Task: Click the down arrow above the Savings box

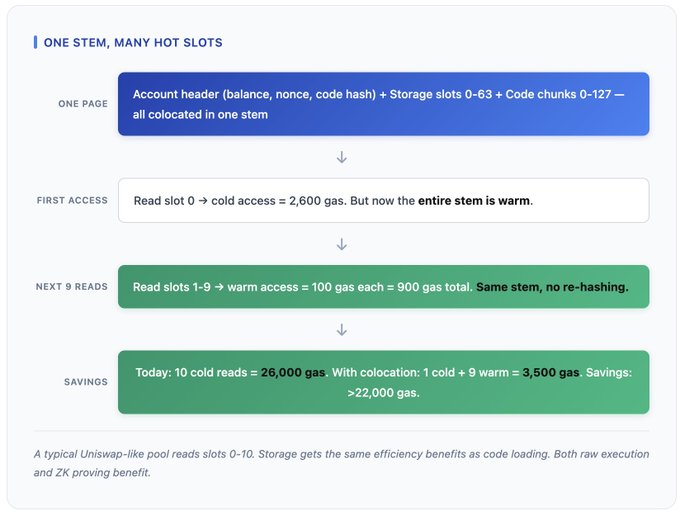Action: pos(341,329)
